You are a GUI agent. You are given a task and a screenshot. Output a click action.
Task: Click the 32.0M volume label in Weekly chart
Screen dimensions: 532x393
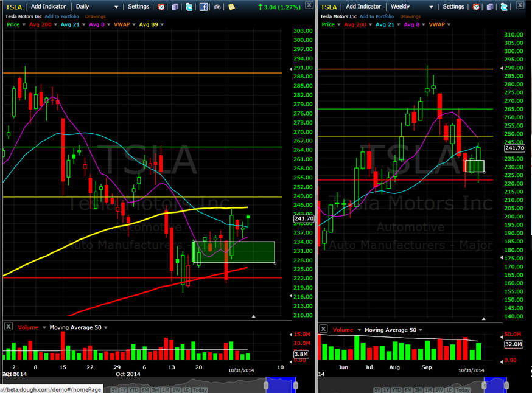[513, 344]
